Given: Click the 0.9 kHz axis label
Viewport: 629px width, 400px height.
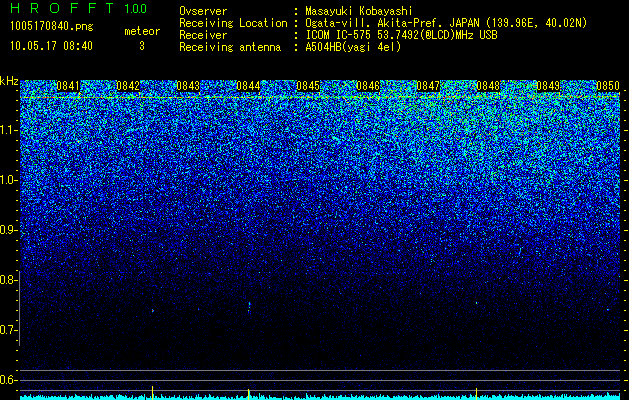Looking at the screenshot, I should tap(9, 230).
